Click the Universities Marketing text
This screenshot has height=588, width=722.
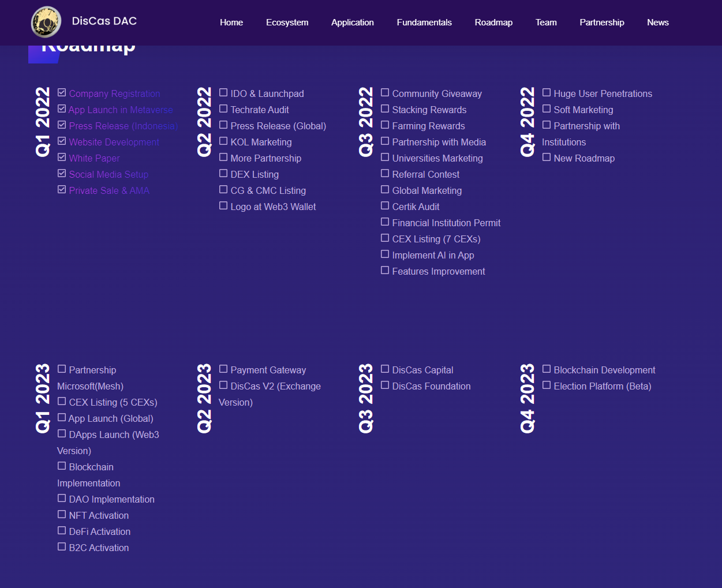(437, 158)
